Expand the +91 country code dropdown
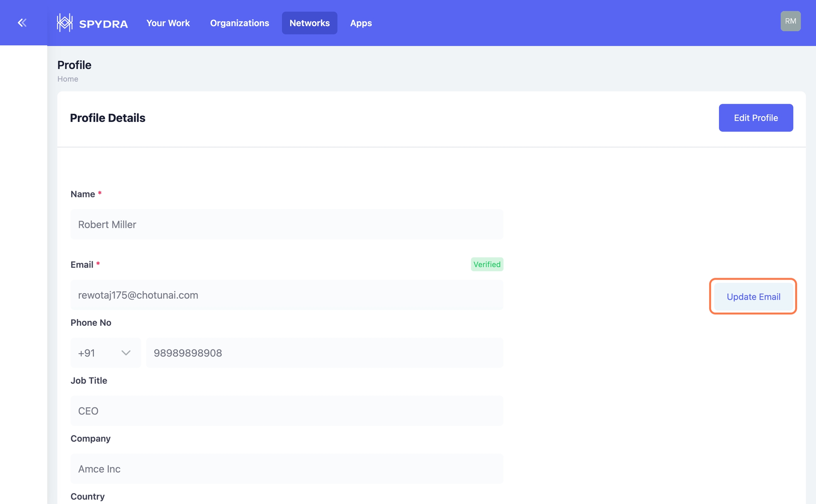Screen dimensions: 816x504 [x=105, y=353]
